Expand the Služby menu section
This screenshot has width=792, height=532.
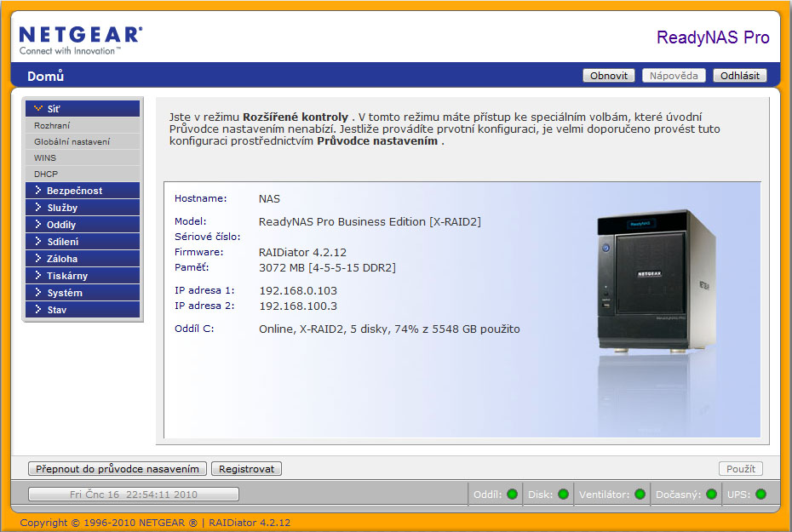pyautogui.click(x=83, y=208)
